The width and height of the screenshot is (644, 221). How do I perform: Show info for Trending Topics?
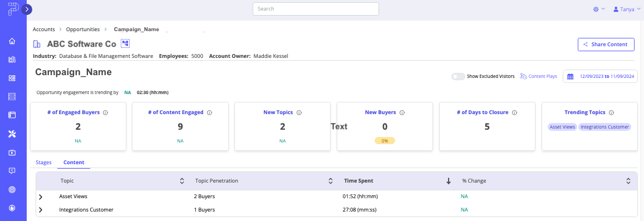click(612, 112)
